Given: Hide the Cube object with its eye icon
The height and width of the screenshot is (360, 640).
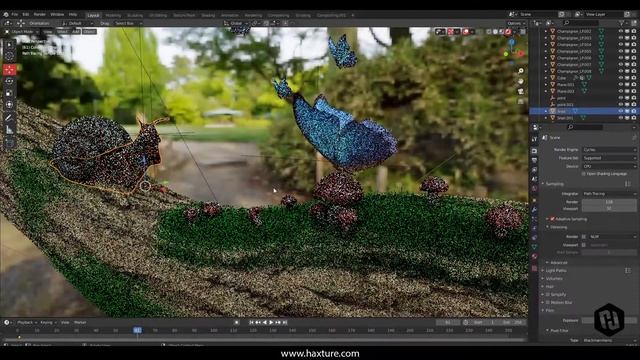Looking at the screenshot, I should point(621,78).
